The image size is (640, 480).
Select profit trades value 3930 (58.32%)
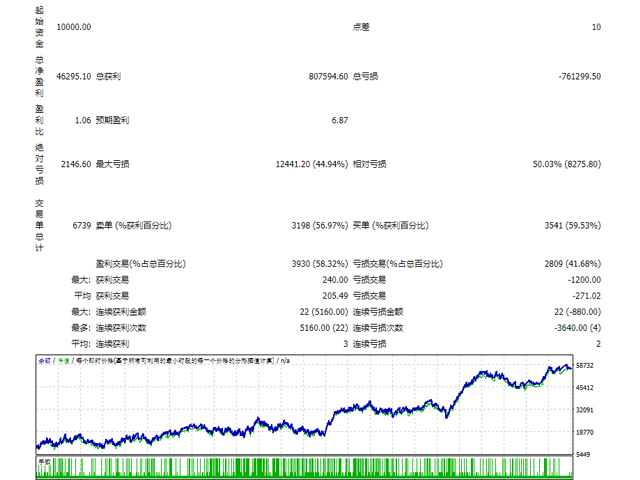click(x=320, y=264)
